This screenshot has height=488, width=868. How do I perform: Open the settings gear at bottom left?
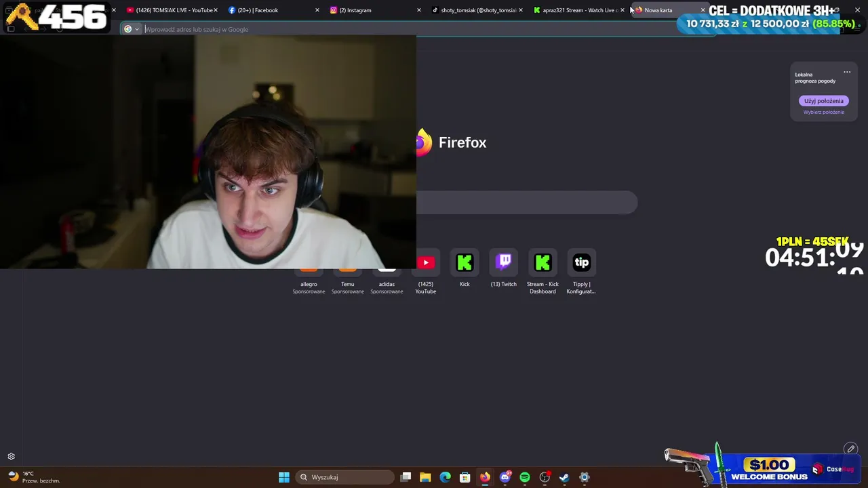11,457
